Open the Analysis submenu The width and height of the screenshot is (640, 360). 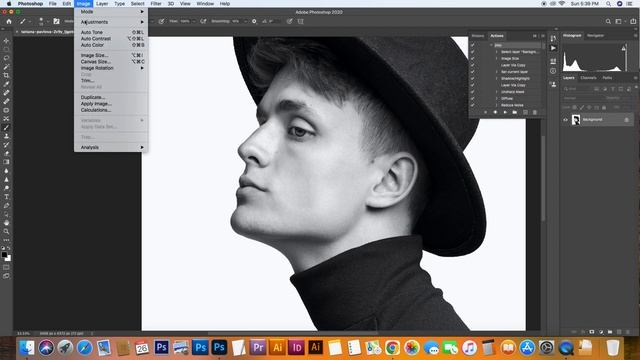click(x=111, y=147)
